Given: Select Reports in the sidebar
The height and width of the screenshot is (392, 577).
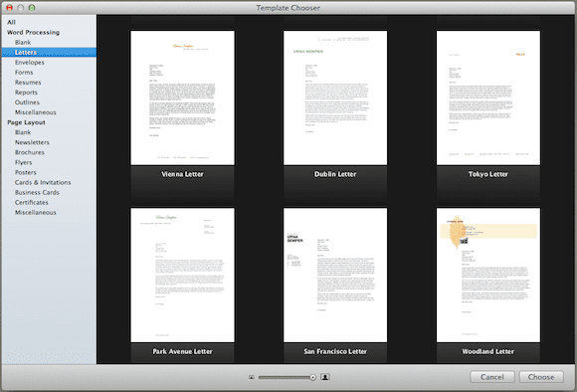Looking at the screenshot, I should (x=26, y=93).
